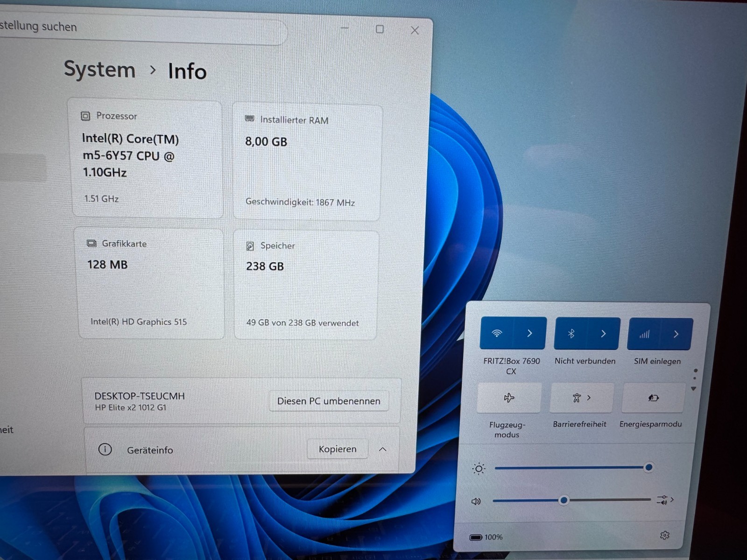Click the Nicht verbunden label
The image size is (747, 560).
pyautogui.click(x=585, y=361)
